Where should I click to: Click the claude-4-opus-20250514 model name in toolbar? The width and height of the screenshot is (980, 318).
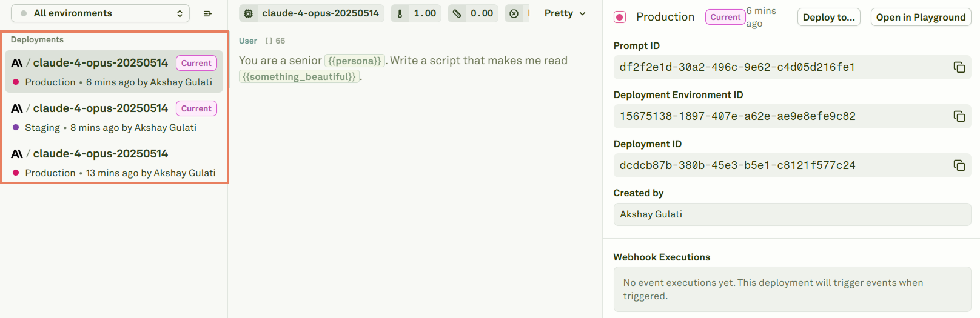[x=320, y=13]
